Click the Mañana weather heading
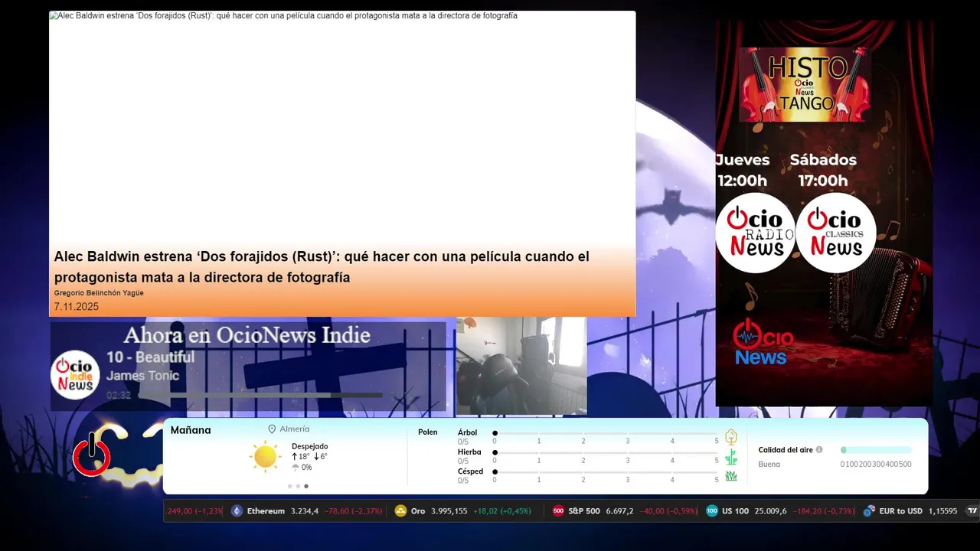Image resolution: width=980 pixels, height=551 pixels. click(x=191, y=430)
